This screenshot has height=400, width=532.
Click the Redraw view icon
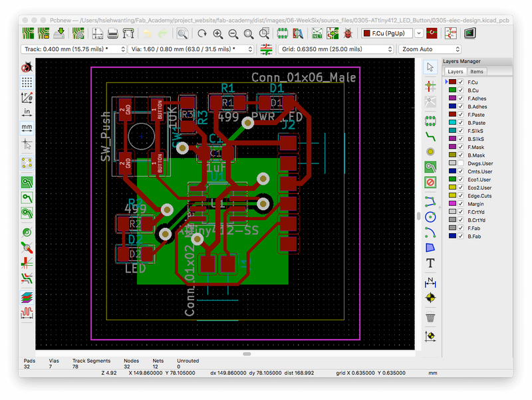(x=201, y=33)
